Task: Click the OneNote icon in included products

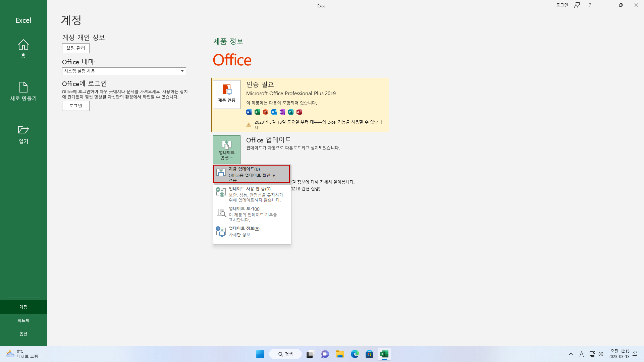Action: coord(282,112)
